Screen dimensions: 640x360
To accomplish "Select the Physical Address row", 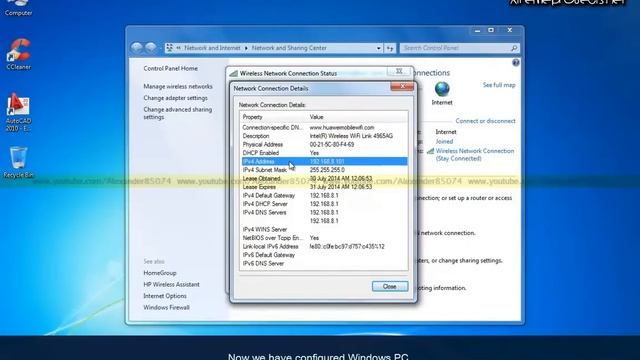I will 324,144.
